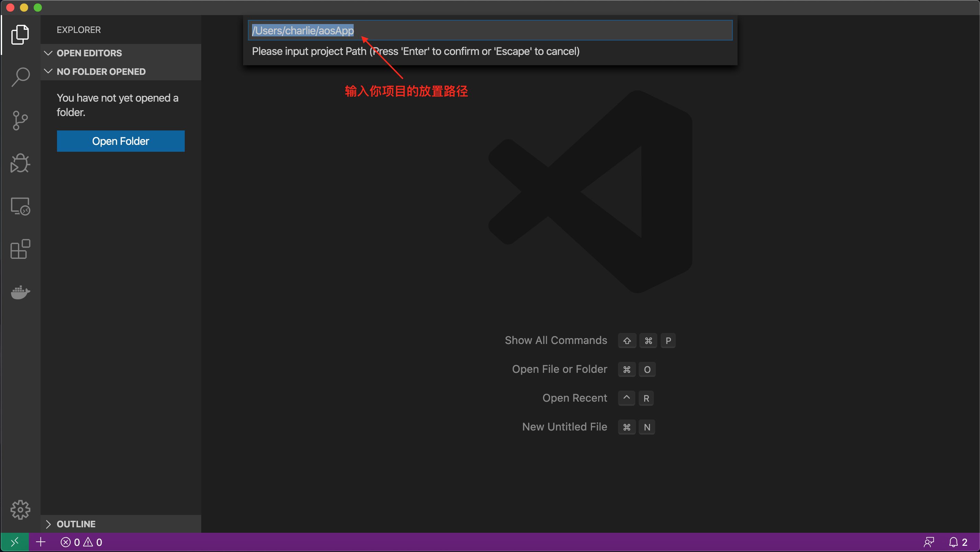Open the Docker view
Viewport: 980px width, 552px height.
(20, 292)
